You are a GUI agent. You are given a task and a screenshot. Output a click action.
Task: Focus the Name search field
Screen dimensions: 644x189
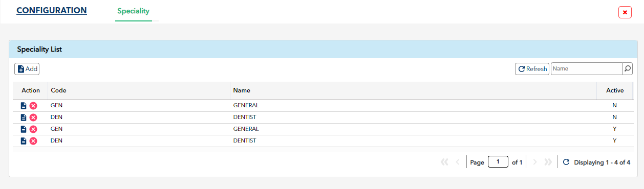[587, 69]
